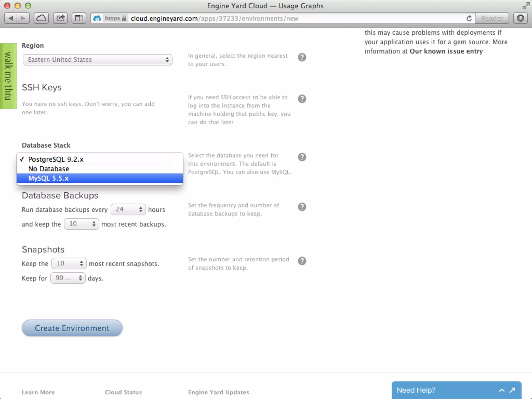Reload the page with refresh icon
This screenshot has height=399, width=532.
coord(469,18)
